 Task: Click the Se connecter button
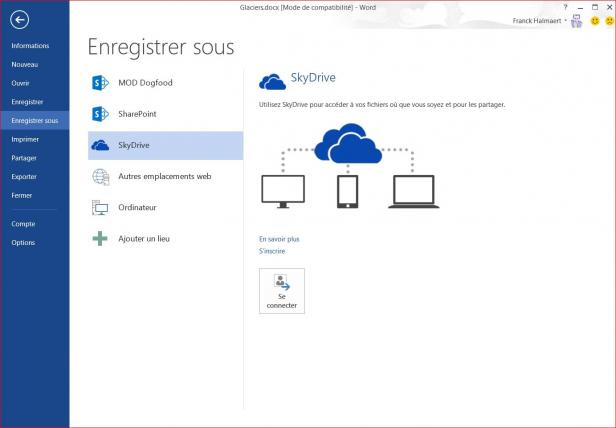click(x=282, y=291)
